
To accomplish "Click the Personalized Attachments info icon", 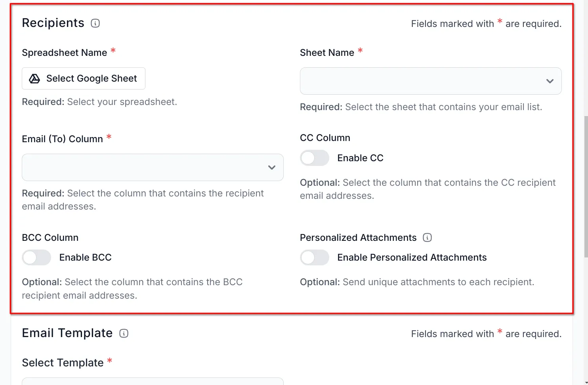I will pyautogui.click(x=427, y=238).
